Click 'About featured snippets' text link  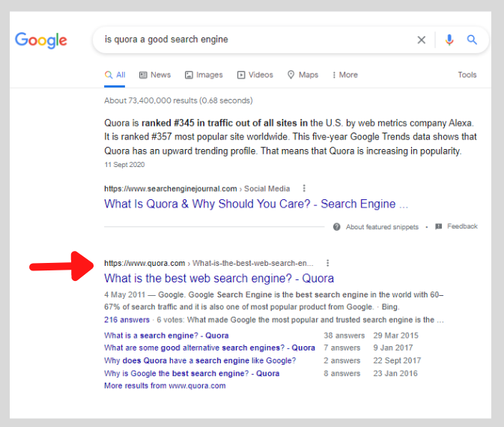pyautogui.click(x=382, y=227)
